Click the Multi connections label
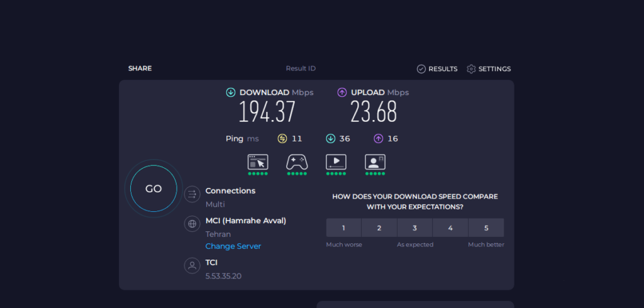The image size is (644, 308). (215, 204)
